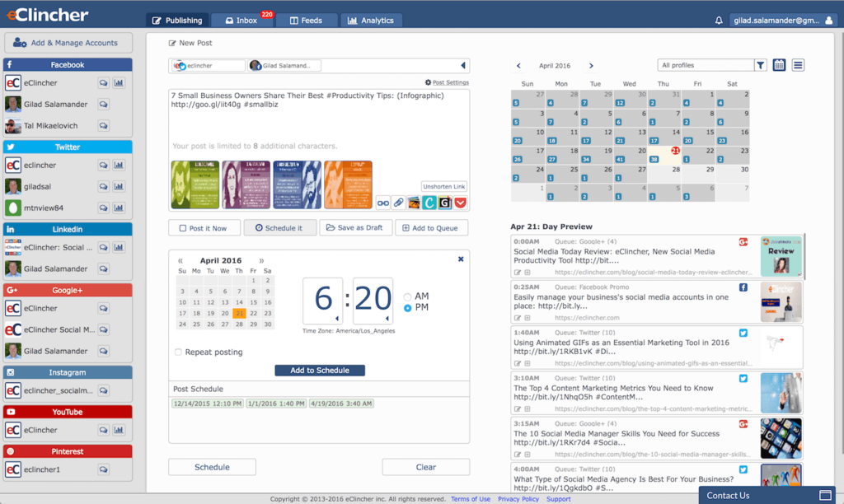This screenshot has width=844, height=504.
Task: Click the link shortener chain icon
Action: click(382, 203)
